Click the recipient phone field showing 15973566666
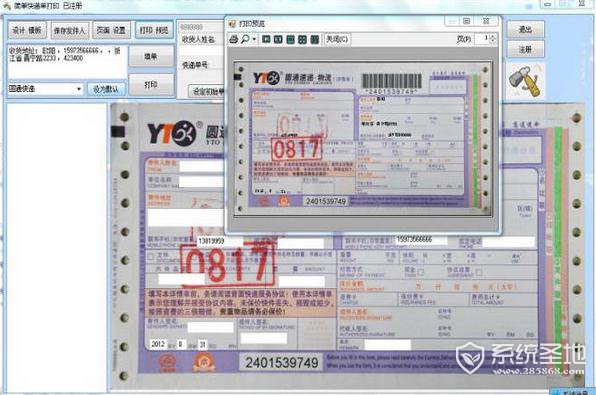Image resolution: width=596 pixels, height=395 pixels. [421, 240]
